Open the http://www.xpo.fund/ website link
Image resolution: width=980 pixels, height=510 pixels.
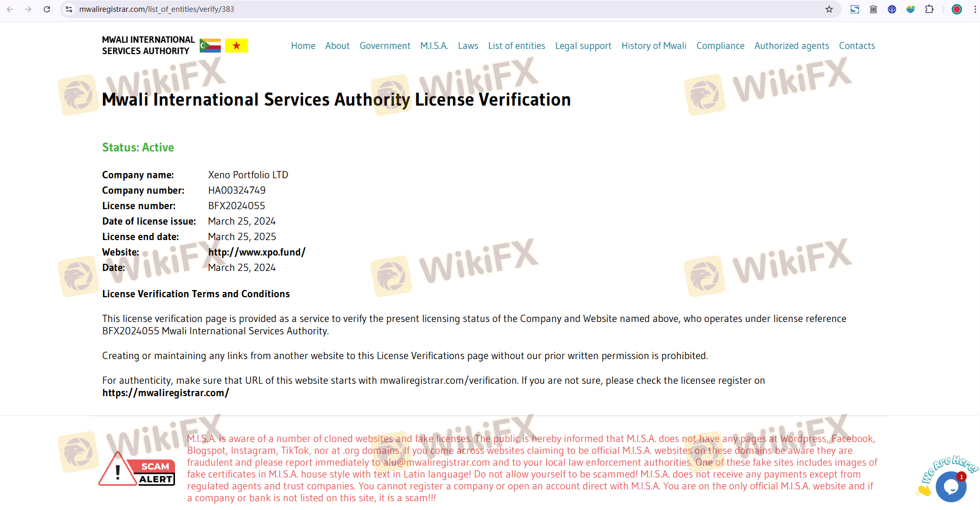(256, 252)
